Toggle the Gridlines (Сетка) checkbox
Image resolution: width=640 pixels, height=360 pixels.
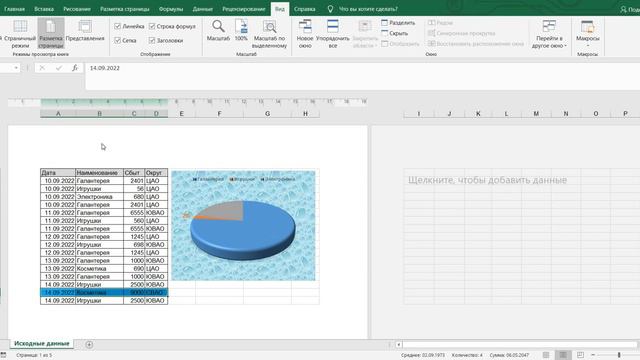[x=118, y=40]
